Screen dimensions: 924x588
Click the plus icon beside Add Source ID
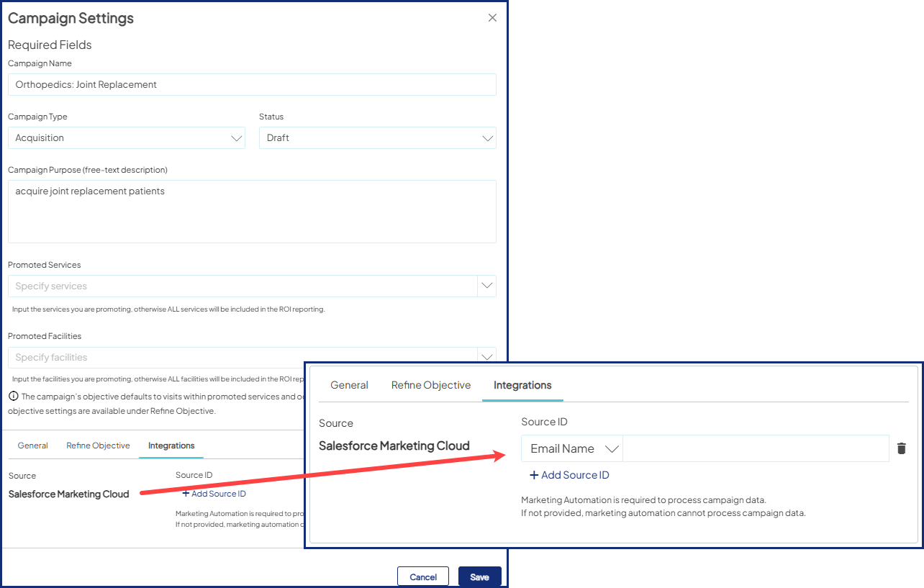[x=533, y=474]
